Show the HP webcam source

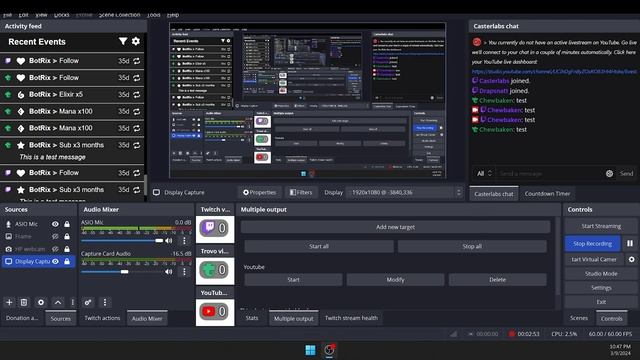pyautogui.click(x=55, y=249)
